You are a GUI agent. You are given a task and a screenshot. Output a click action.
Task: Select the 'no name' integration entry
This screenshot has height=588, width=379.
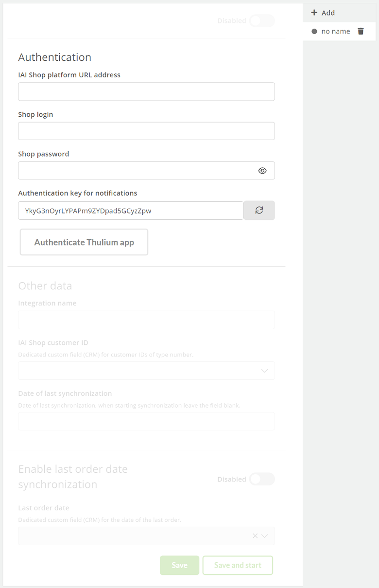click(x=336, y=31)
